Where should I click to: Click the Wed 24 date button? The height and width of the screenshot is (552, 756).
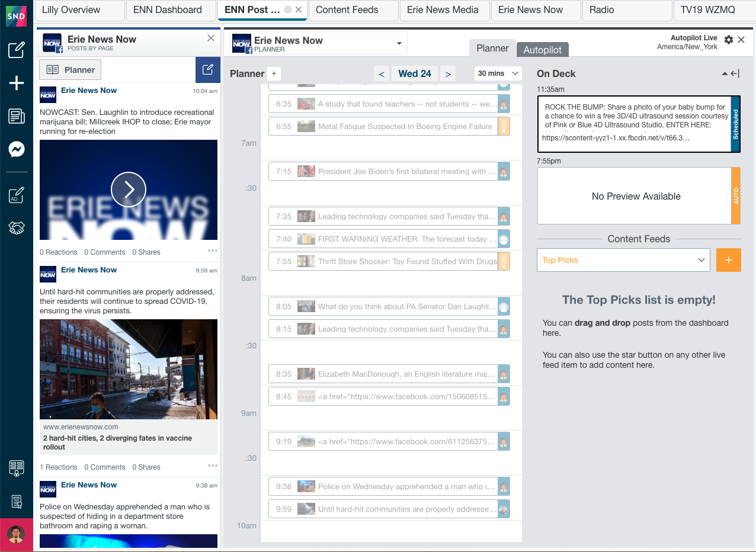[x=415, y=73]
